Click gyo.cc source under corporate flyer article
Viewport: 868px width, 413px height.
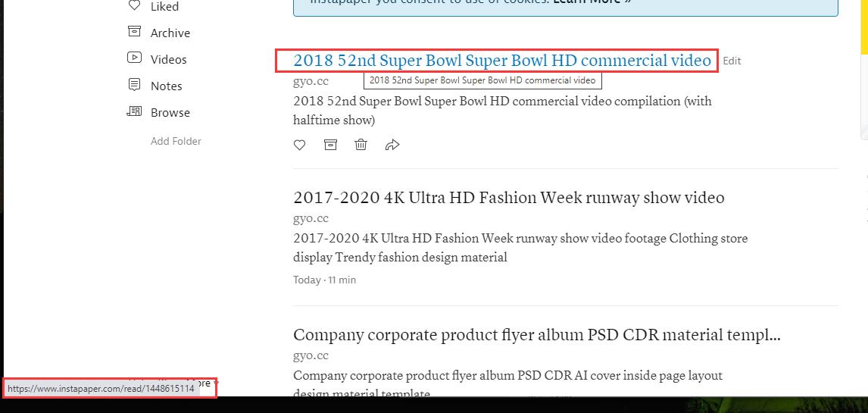point(311,355)
